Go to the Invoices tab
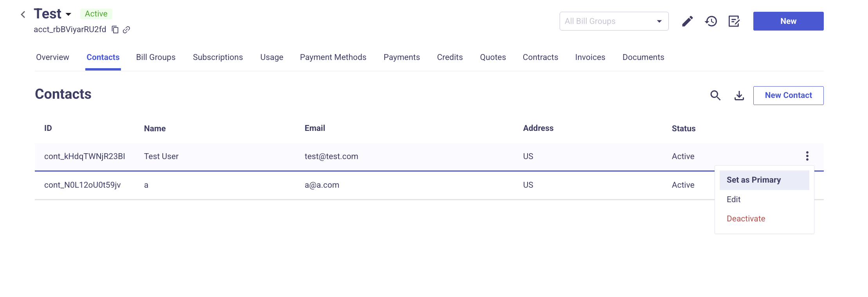This screenshot has height=297, width=868. pyautogui.click(x=590, y=57)
